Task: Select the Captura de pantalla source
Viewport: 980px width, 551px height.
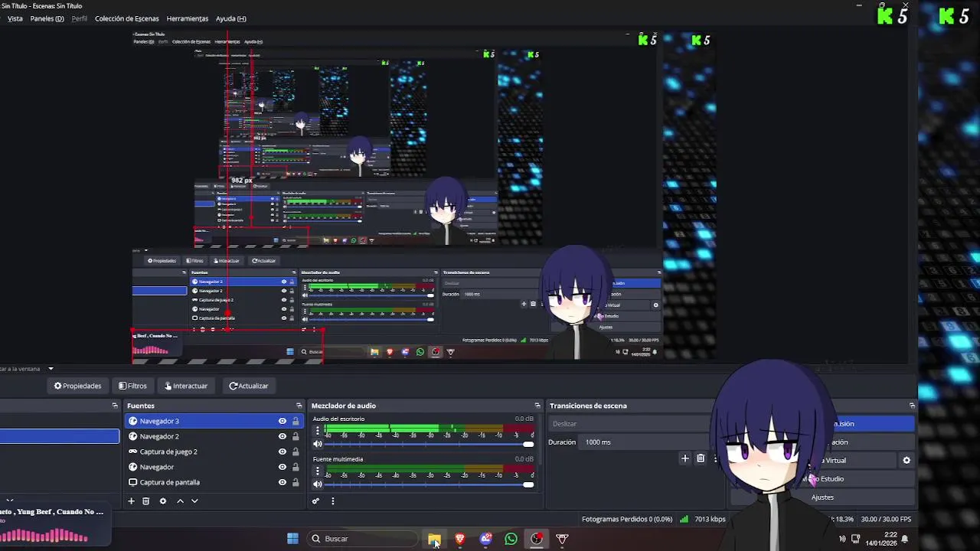Action: pos(214,482)
